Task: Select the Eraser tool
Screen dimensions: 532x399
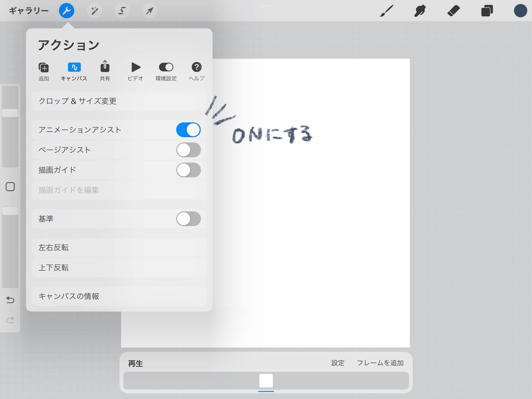Action: [x=453, y=11]
